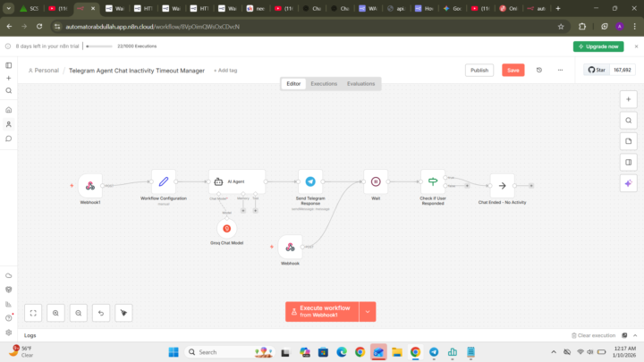Open the workflow more options menu
Screen dimensions: 644x362
[560, 71]
